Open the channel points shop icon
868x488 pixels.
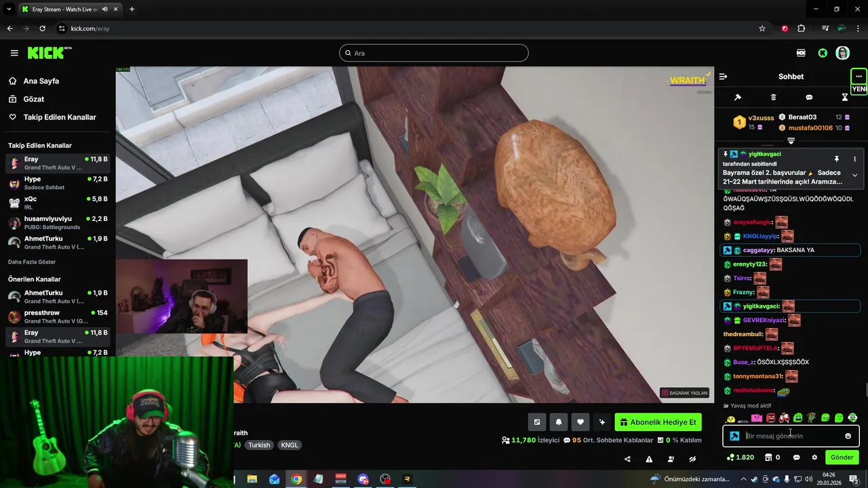point(768,457)
